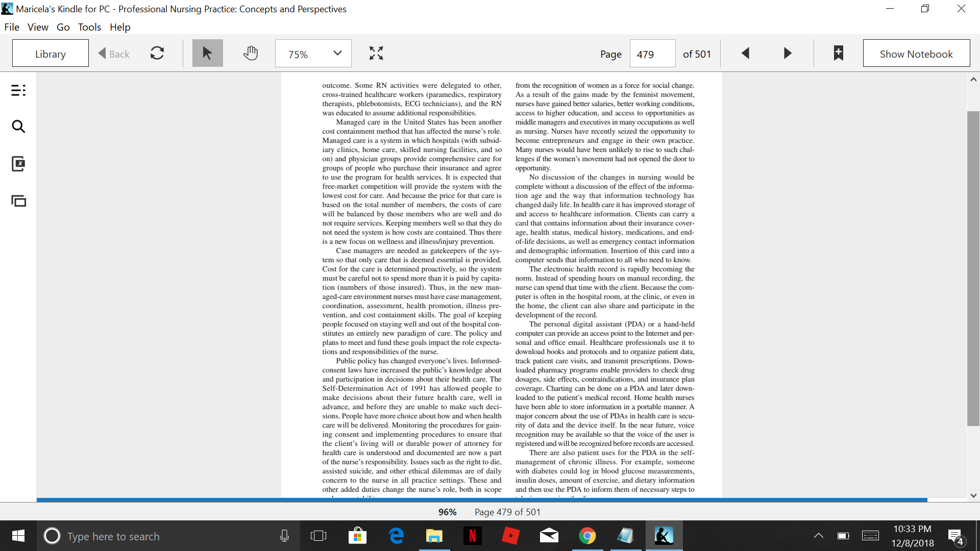980x551 pixels.
Task: Click the taskbar microphone icon
Action: [284, 536]
